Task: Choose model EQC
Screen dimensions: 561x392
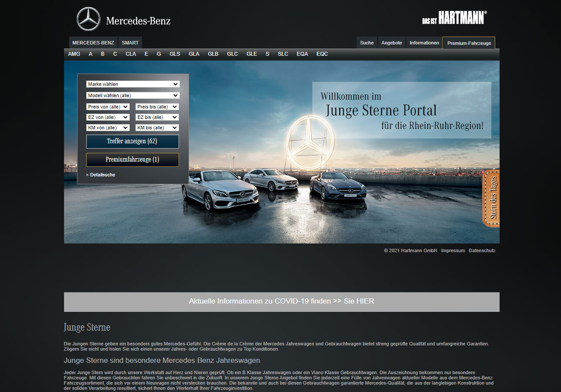Action: tap(322, 54)
